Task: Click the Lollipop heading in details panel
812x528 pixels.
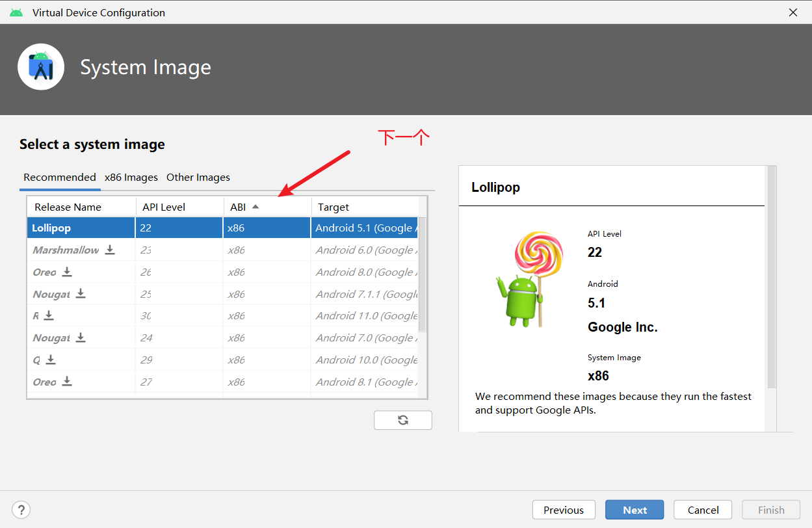Action: click(495, 187)
